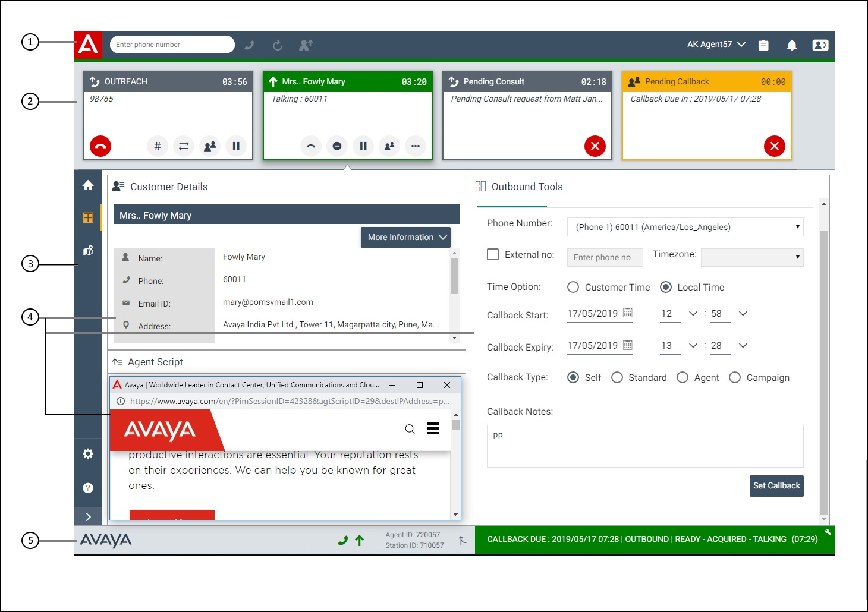
Task: Open the notifications bell icon
Action: pos(792,45)
